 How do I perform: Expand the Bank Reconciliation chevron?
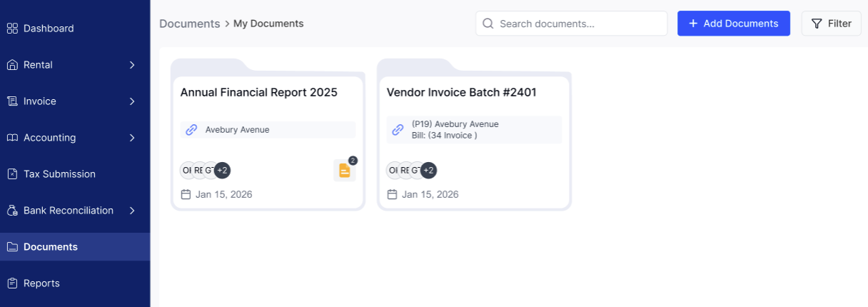[x=132, y=211]
